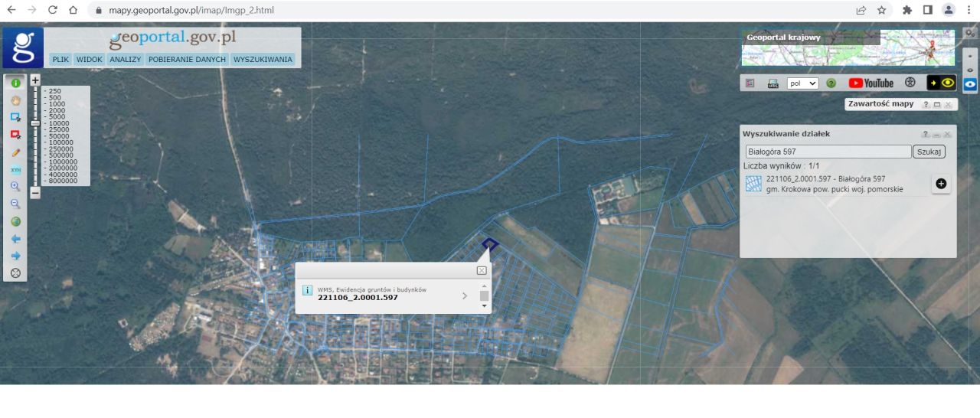Open settings gears in top-right corner
The width and height of the screenshot is (980, 418).
(970, 33)
